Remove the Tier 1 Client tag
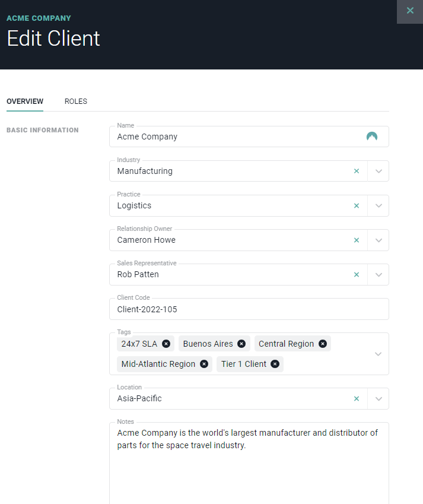The height and width of the screenshot is (504, 423). tap(275, 364)
